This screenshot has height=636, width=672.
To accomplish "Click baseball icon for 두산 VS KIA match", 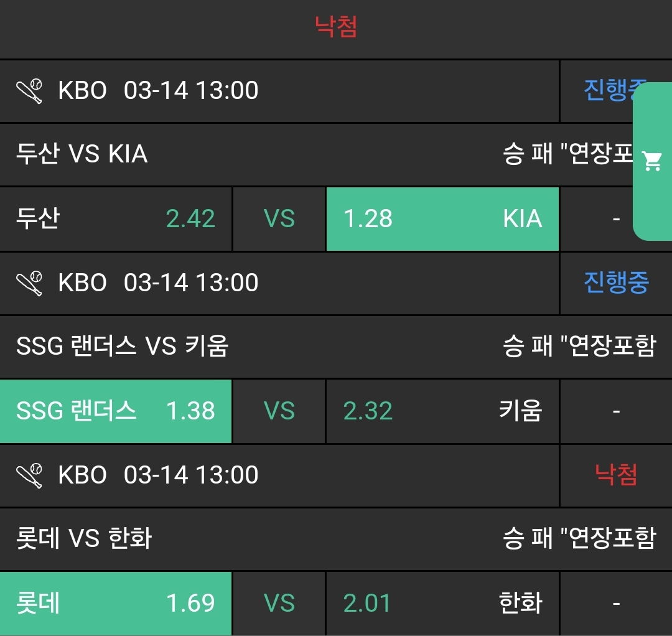I will 29,91.
